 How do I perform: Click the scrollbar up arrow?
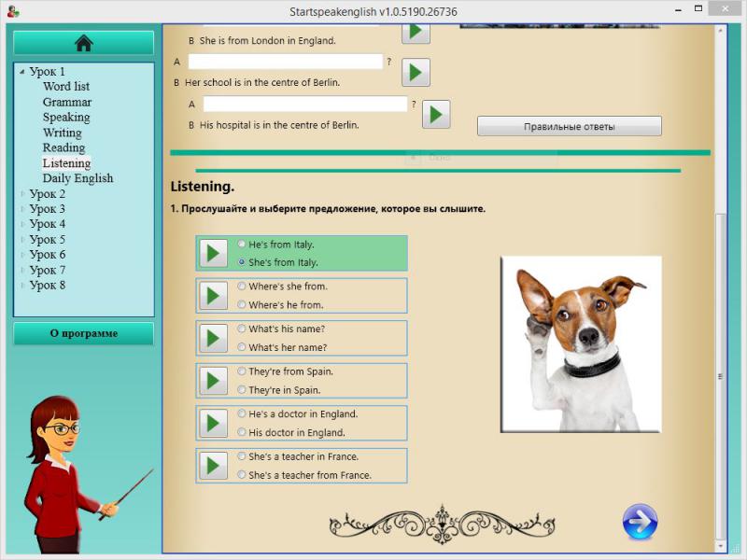click(x=720, y=31)
